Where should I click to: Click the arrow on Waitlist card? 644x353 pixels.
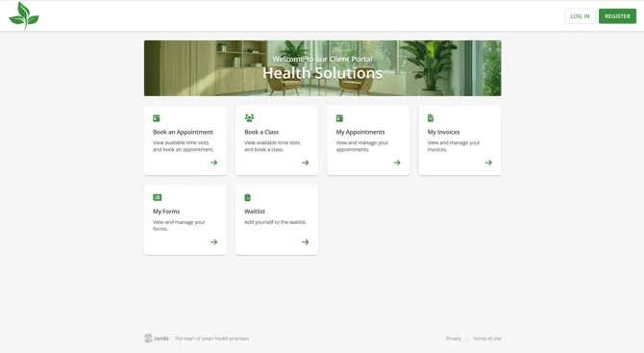306,242
